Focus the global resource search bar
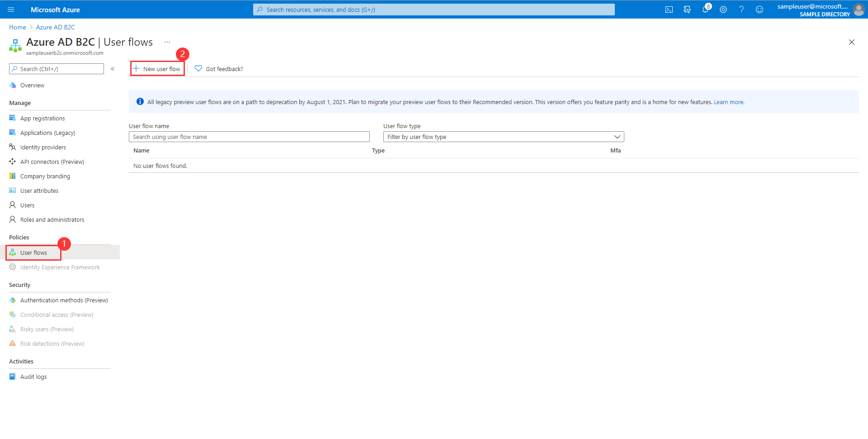The height and width of the screenshot is (439, 868). point(434,10)
